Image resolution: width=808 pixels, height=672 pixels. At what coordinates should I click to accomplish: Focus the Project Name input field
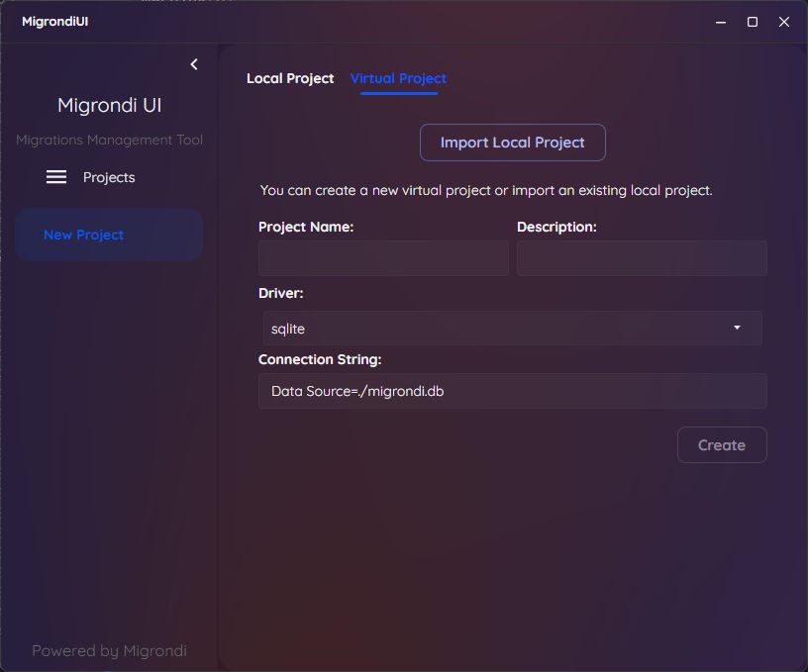[383, 258]
